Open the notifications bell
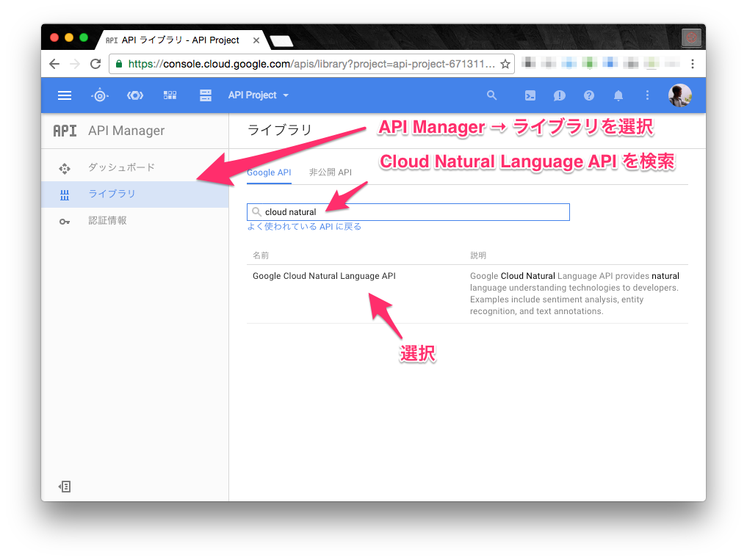This screenshot has width=747, height=560. pyautogui.click(x=618, y=95)
